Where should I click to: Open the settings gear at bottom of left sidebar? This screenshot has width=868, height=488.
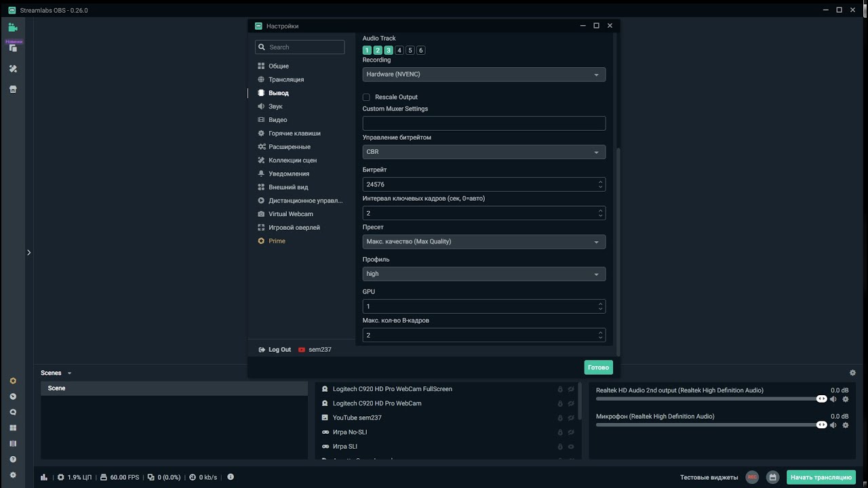pyautogui.click(x=13, y=475)
